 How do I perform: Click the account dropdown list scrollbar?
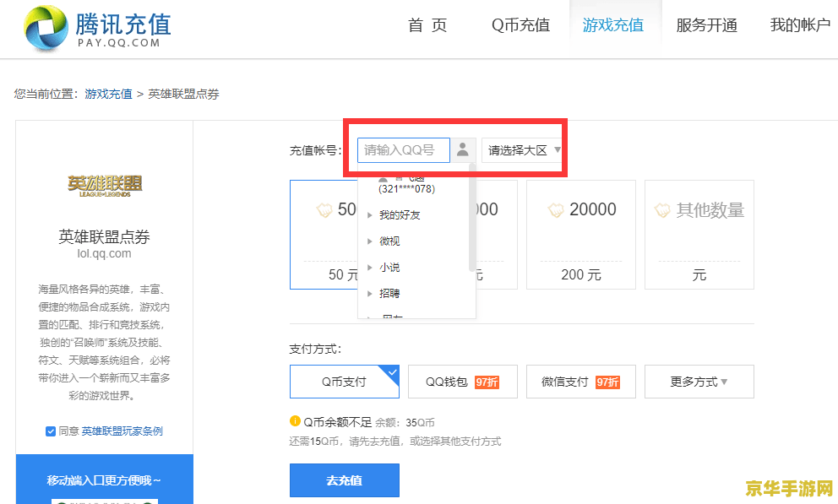(472, 219)
